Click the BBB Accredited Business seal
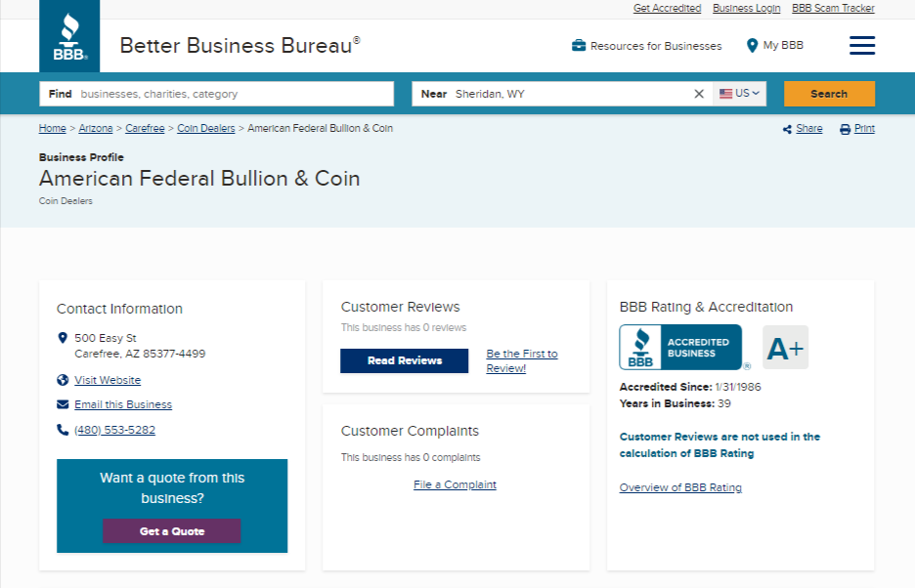The height and width of the screenshot is (588, 915). [x=680, y=347]
